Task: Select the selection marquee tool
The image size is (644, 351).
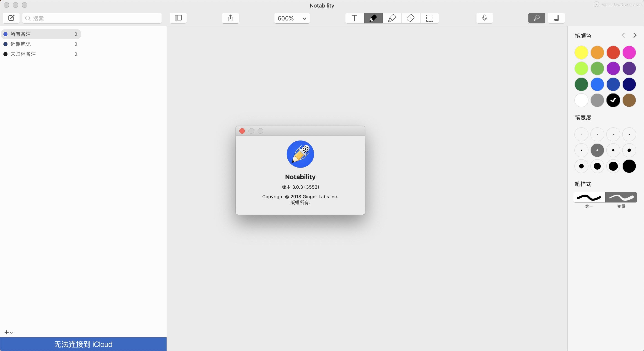Action: (x=429, y=18)
